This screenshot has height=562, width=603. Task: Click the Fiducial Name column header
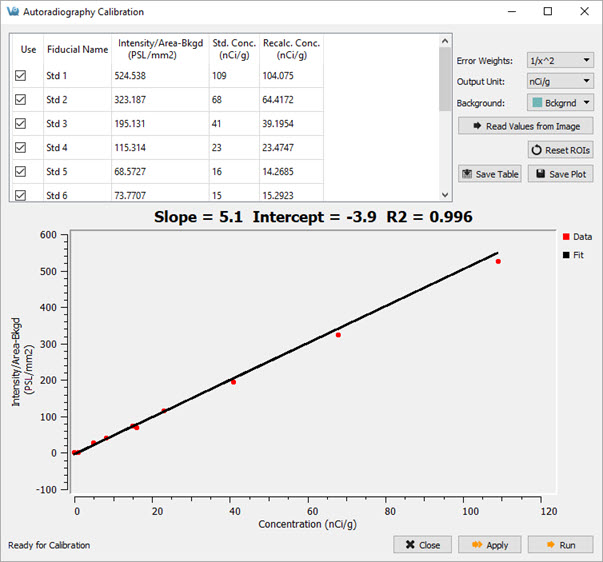click(x=77, y=49)
